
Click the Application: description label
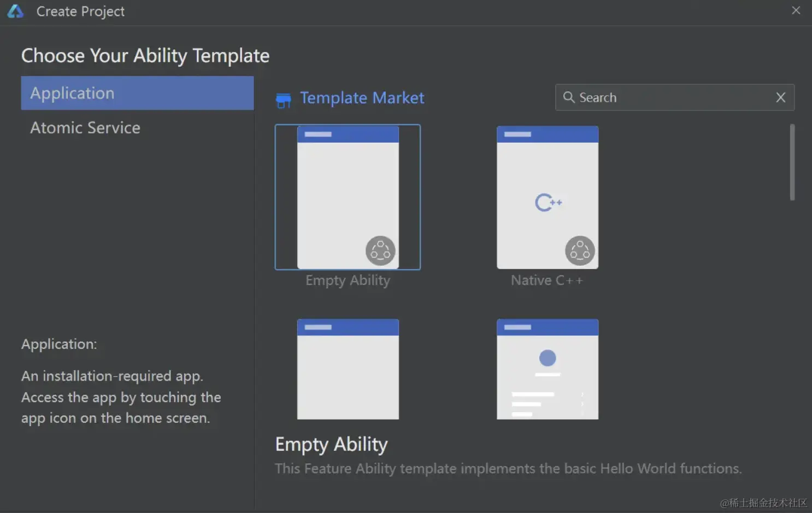point(59,344)
